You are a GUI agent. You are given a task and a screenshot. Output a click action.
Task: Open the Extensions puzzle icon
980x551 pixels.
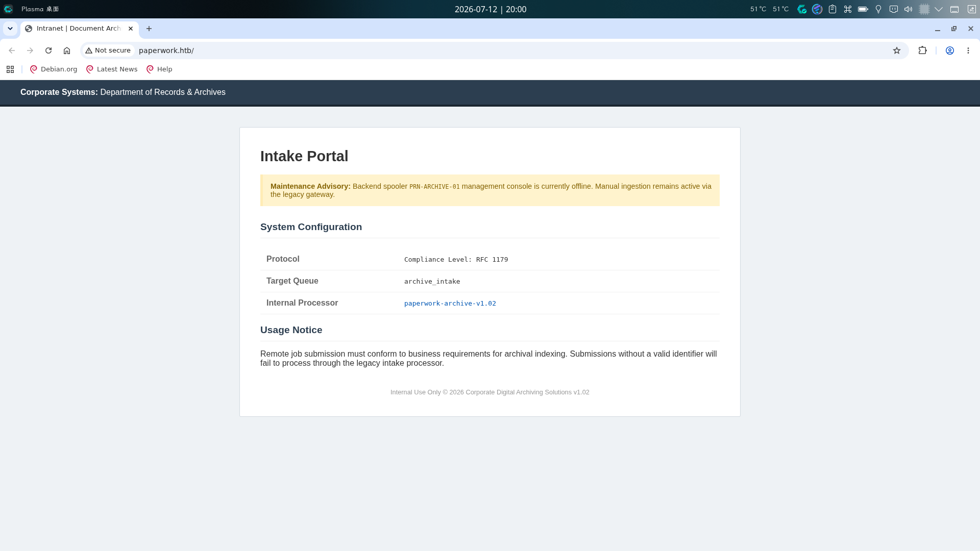[922, 51]
